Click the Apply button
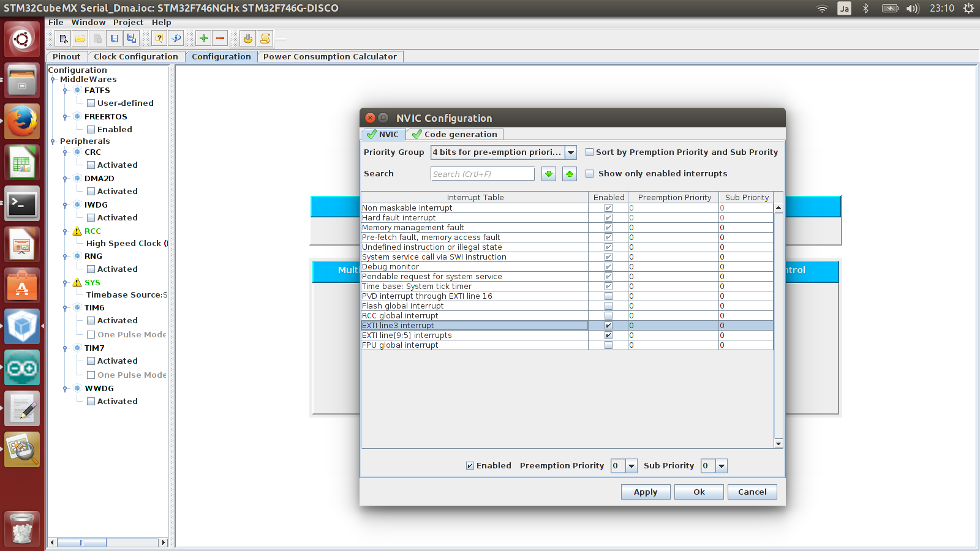Image resolution: width=980 pixels, height=551 pixels. click(x=646, y=492)
